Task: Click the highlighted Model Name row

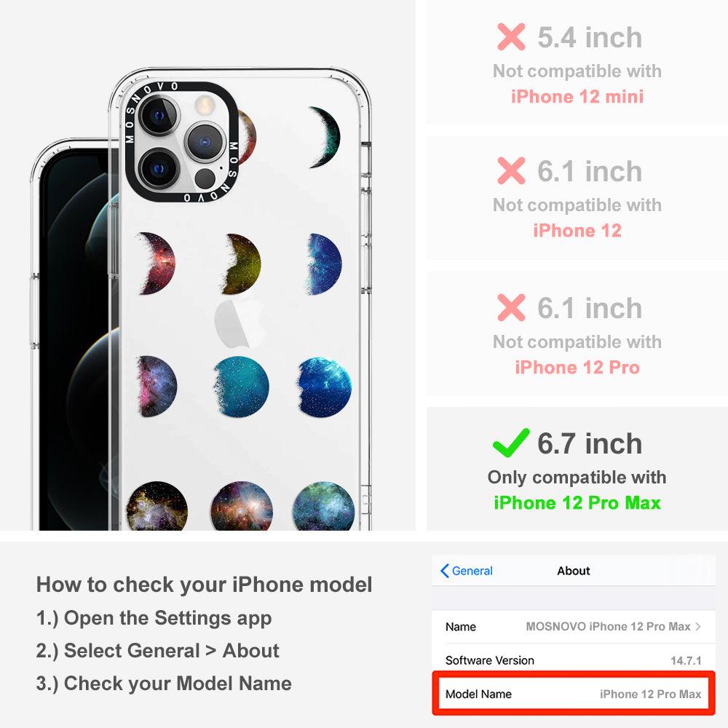Action: point(574,693)
